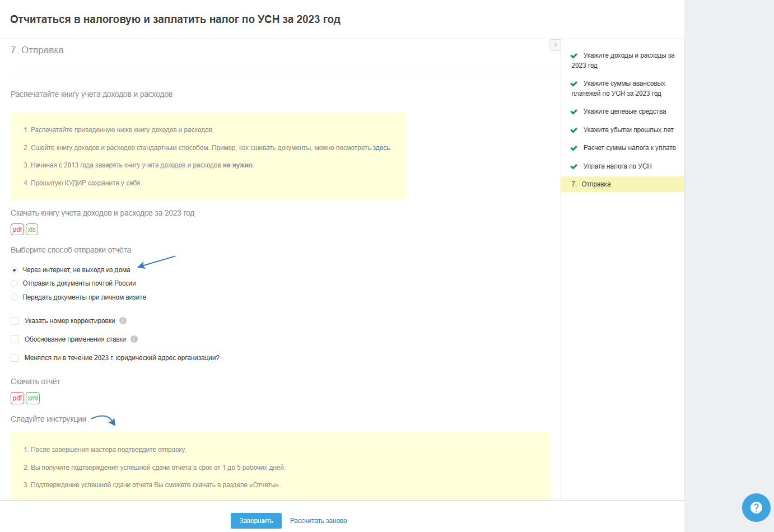
Task: Download the income-expense book as XLS
Action: coord(32,230)
